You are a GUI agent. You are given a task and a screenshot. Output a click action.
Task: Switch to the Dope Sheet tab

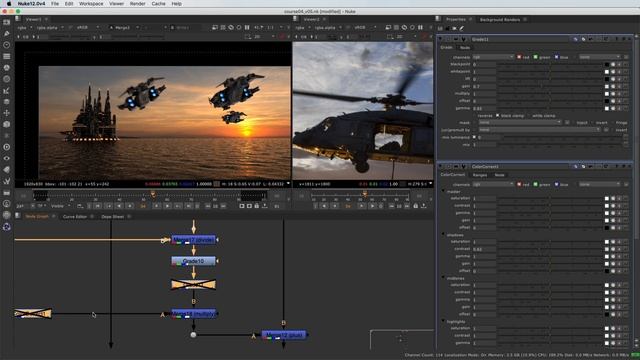pyautogui.click(x=113, y=217)
